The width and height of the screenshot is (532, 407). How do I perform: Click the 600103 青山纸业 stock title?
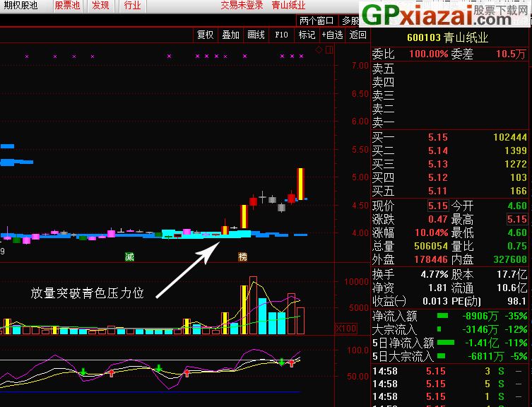tap(447, 37)
